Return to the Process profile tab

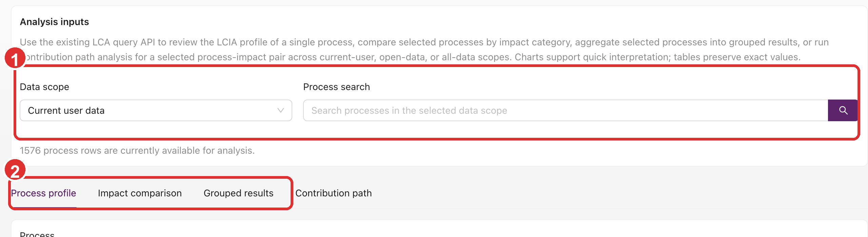[x=43, y=193]
